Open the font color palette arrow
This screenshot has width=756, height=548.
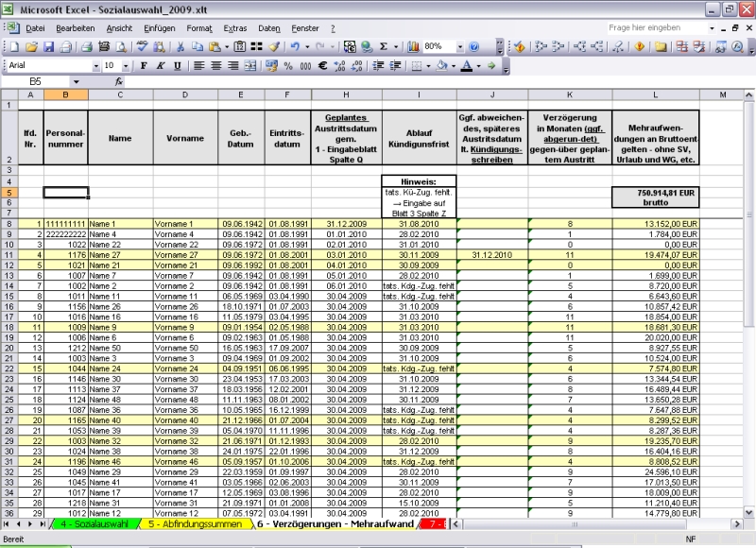(x=479, y=66)
